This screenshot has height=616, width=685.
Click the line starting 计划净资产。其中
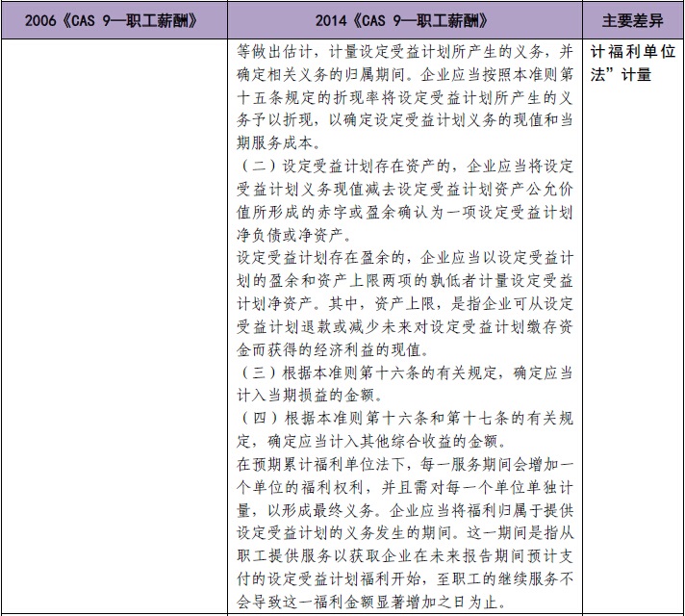[x=404, y=304]
